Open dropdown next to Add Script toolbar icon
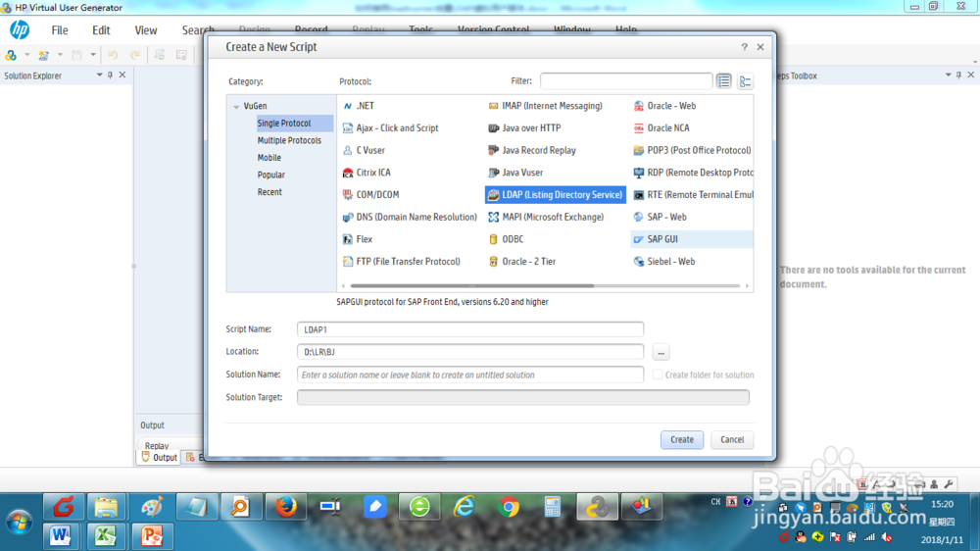This screenshot has width=980, height=551. point(60,55)
